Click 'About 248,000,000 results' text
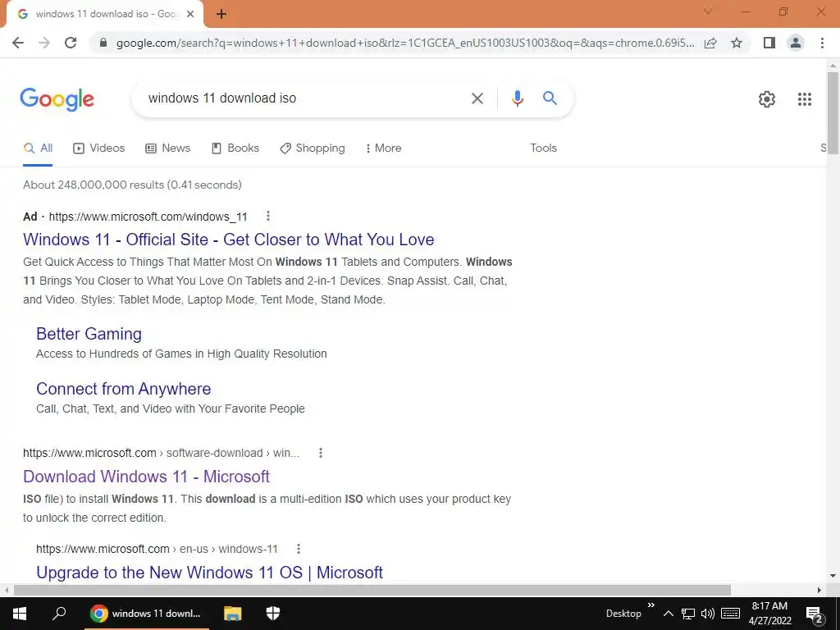 coord(94,185)
